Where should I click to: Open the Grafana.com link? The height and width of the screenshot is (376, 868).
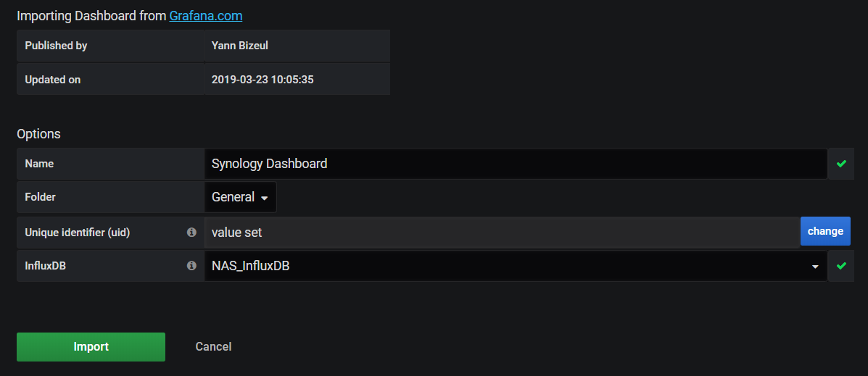click(x=206, y=15)
